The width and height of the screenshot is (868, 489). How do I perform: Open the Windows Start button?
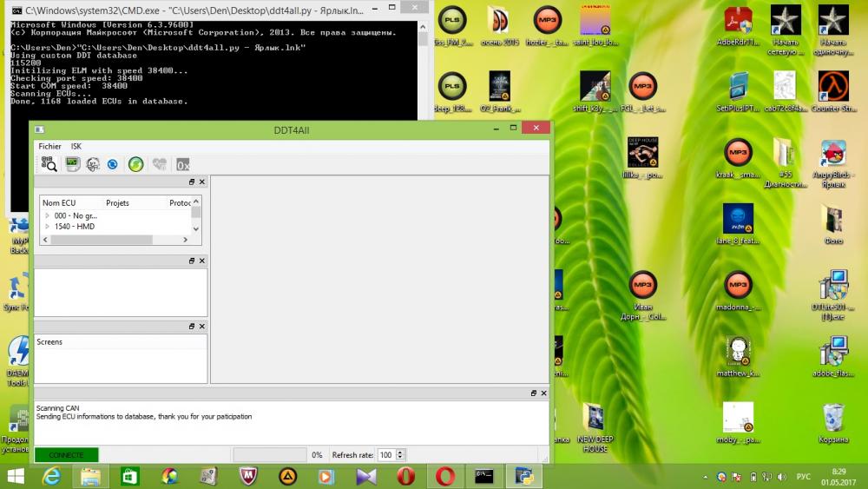(16, 476)
